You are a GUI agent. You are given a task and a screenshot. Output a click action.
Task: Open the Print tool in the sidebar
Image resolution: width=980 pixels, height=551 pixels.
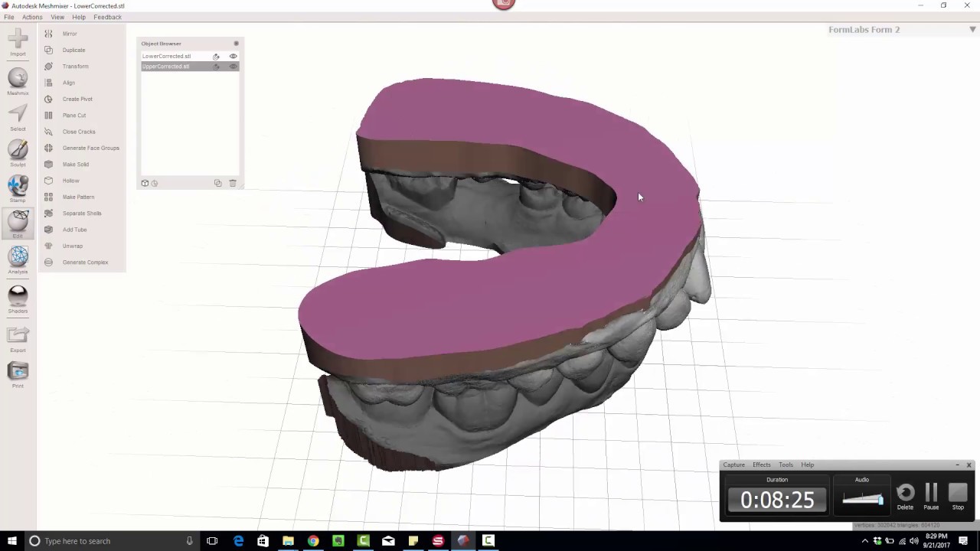18,375
